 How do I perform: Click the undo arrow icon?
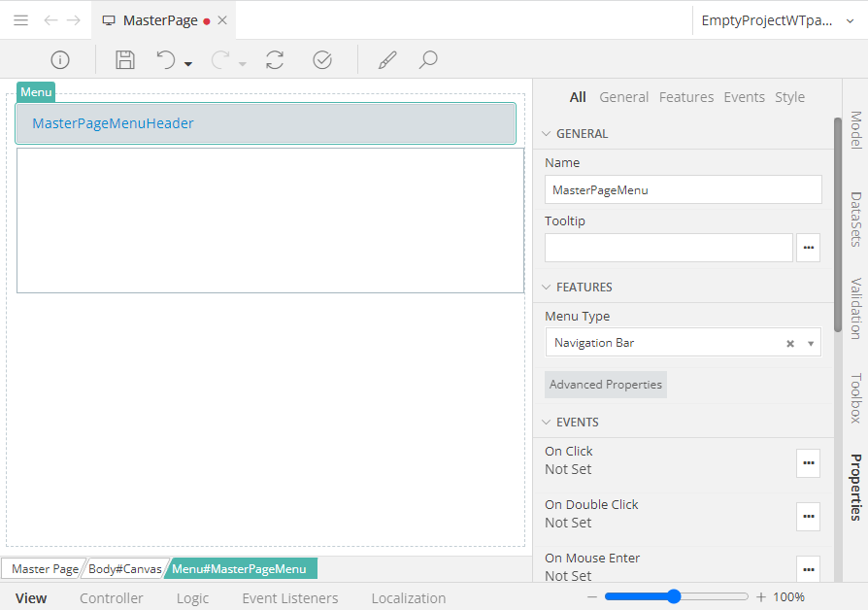(x=166, y=60)
